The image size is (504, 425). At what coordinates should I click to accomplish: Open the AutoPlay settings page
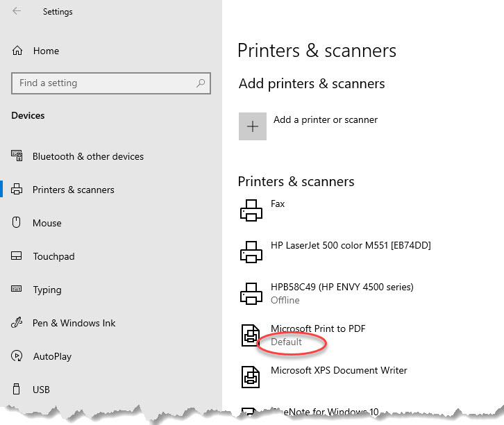(x=52, y=356)
